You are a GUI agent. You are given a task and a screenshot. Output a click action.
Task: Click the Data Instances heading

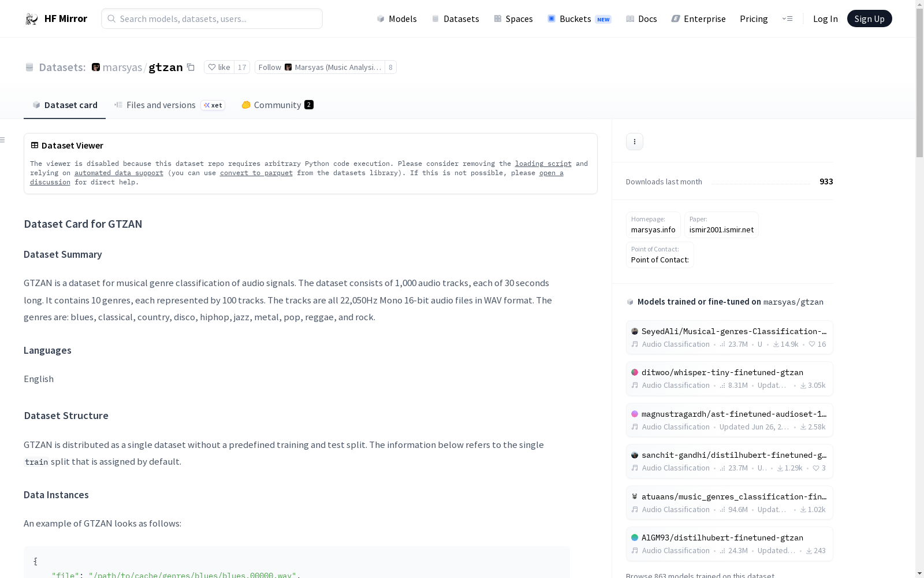click(56, 495)
